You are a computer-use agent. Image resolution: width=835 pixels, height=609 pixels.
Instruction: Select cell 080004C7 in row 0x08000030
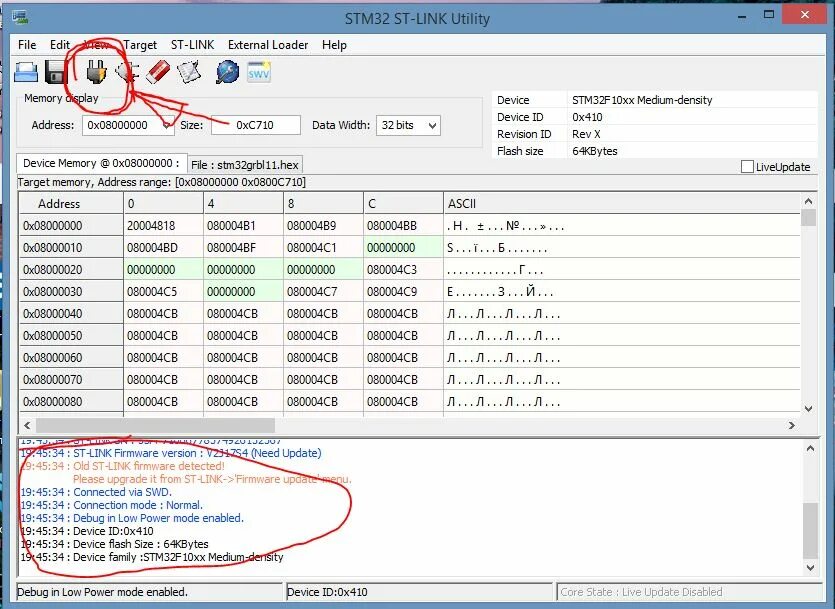(323, 292)
